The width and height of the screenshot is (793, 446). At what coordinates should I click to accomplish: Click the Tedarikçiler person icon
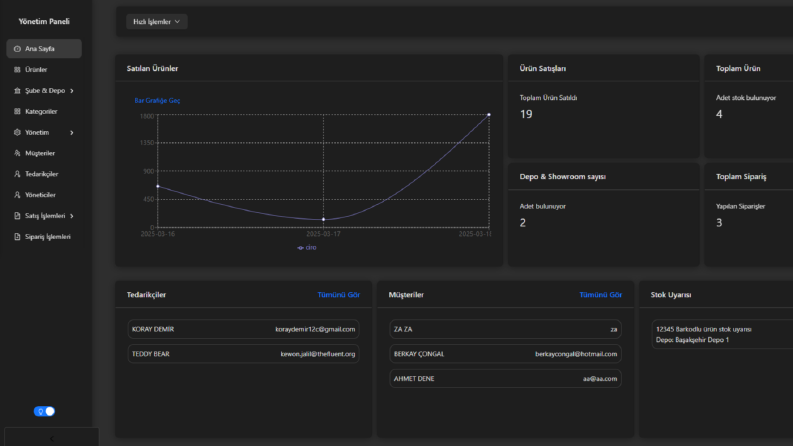point(17,174)
